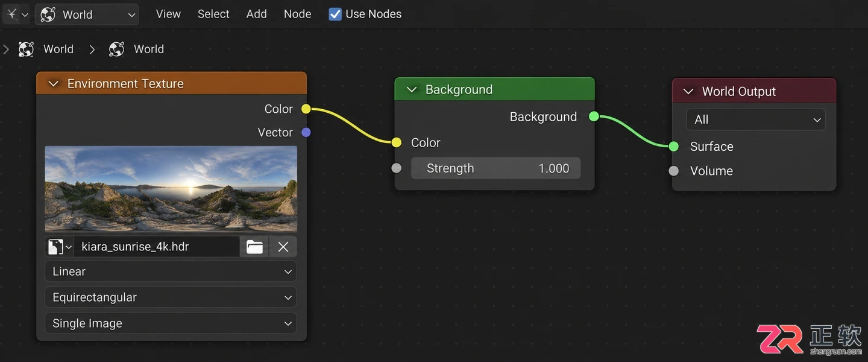Click the World Output node header title

(x=739, y=92)
